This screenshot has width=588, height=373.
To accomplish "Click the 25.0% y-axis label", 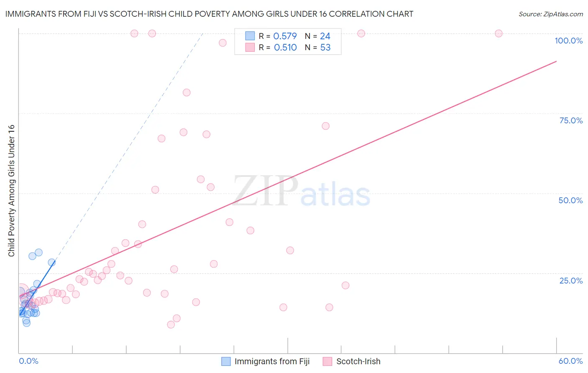I will 571,280.
